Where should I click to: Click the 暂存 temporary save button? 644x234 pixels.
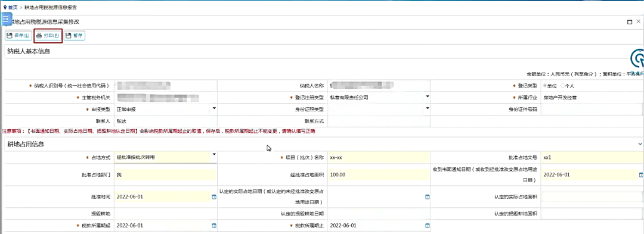(x=75, y=36)
